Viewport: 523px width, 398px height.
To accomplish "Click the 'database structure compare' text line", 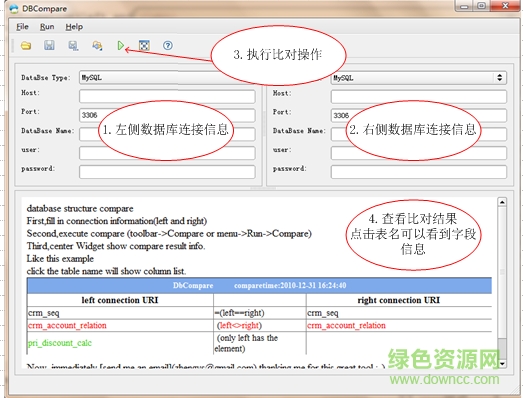I will (x=80, y=209).
